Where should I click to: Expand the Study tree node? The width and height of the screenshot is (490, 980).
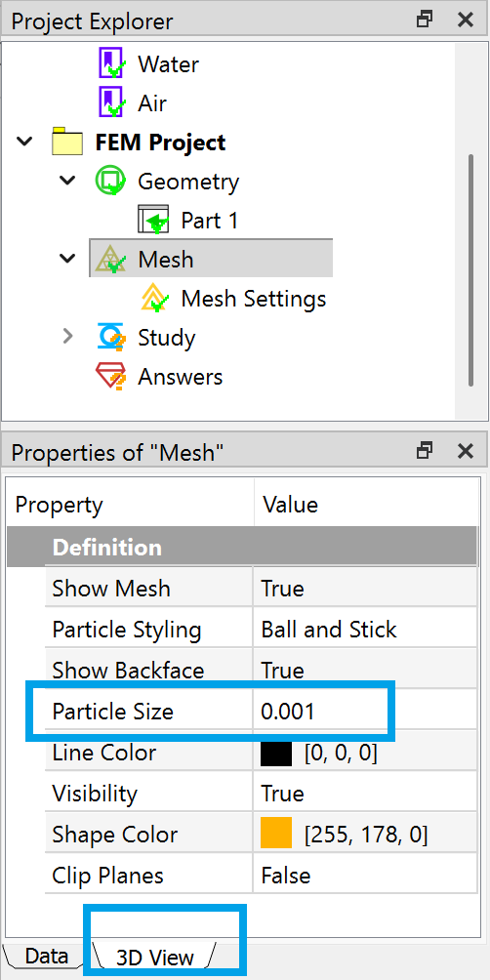click(x=67, y=338)
